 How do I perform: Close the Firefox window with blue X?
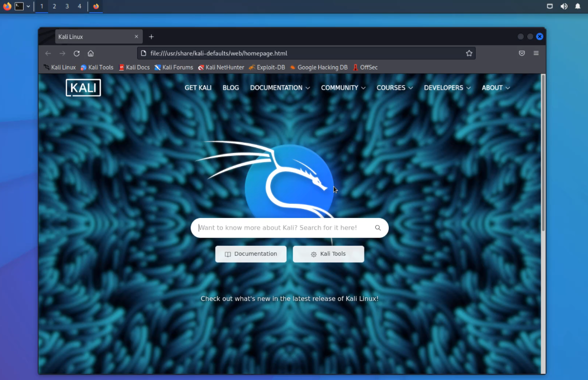pos(540,36)
